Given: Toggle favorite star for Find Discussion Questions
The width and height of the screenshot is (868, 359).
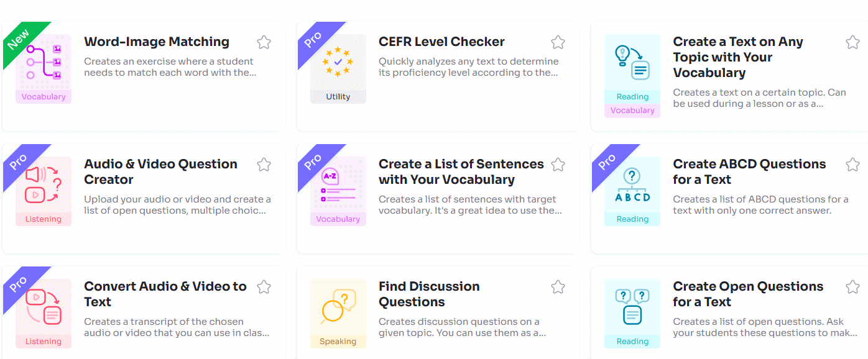Looking at the screenshot, I should [558, 287].
